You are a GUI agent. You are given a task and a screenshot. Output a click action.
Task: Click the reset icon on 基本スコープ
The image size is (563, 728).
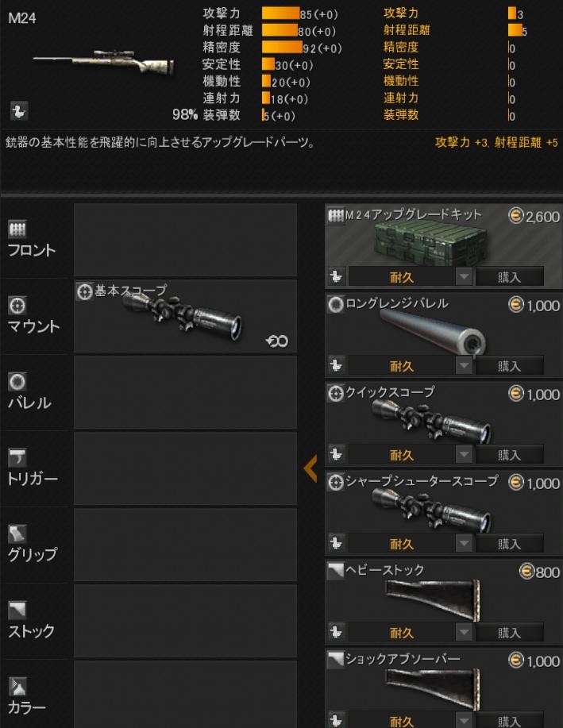[x=277, y=341]
